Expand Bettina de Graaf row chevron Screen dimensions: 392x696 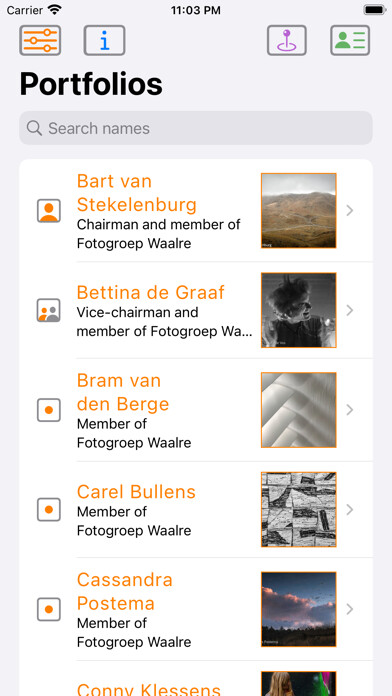(x=350, y=310)
